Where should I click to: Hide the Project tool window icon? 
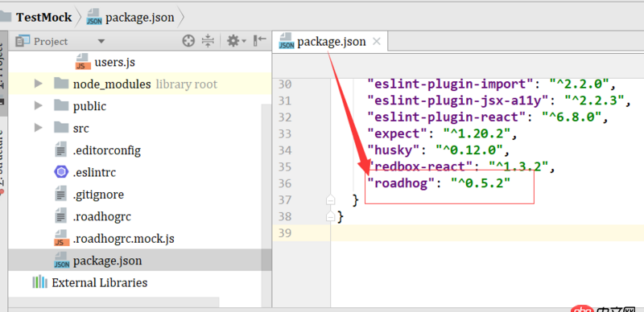259,40
